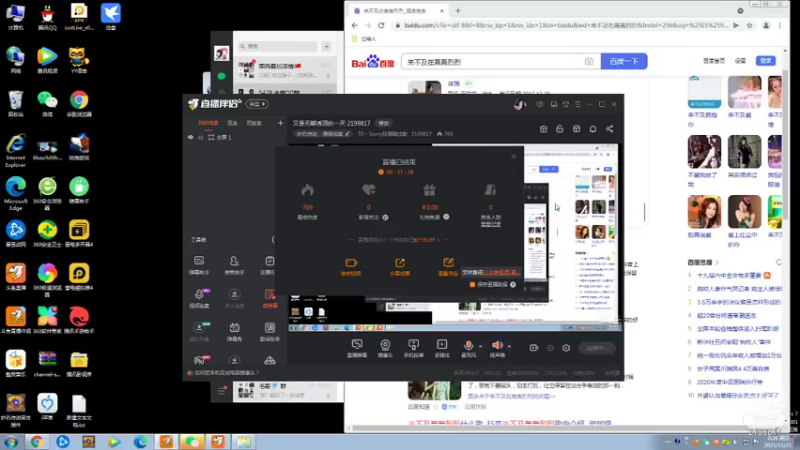The image size is (800, 450).
Task: Click the greyed start-streaming button
Action: (597, 348)
